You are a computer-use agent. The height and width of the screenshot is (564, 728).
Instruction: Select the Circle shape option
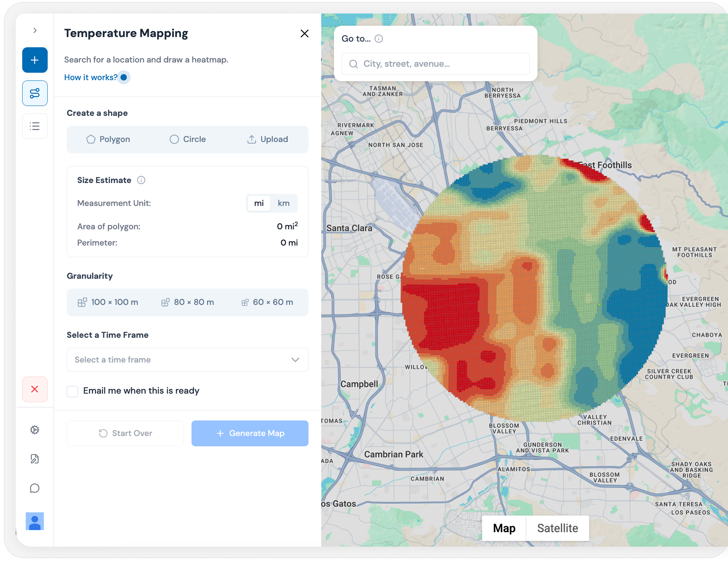tap(188, 139)
